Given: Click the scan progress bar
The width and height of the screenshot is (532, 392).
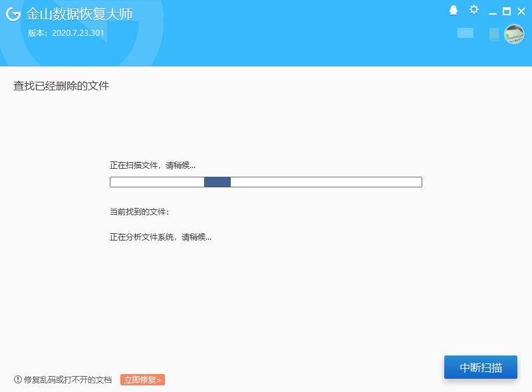Looking at the screenshot, I should (x=266, y=181).
